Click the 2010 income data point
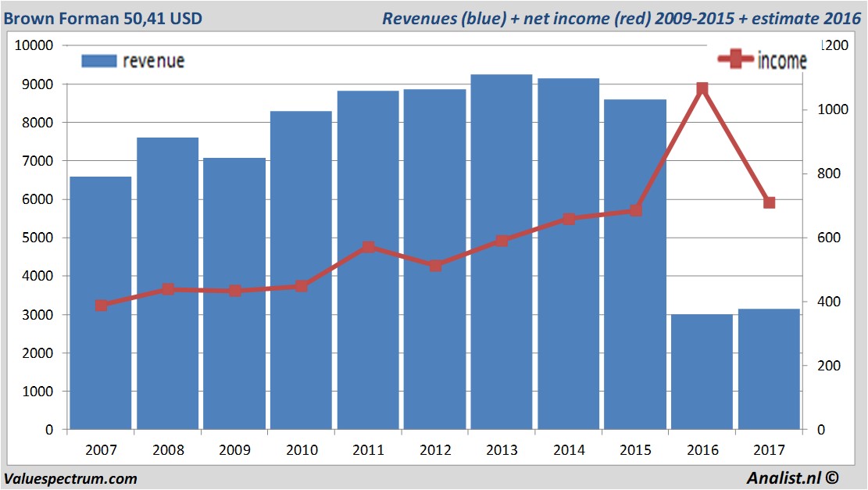This screenshot has height=490, width=868. tap(302, 286)
